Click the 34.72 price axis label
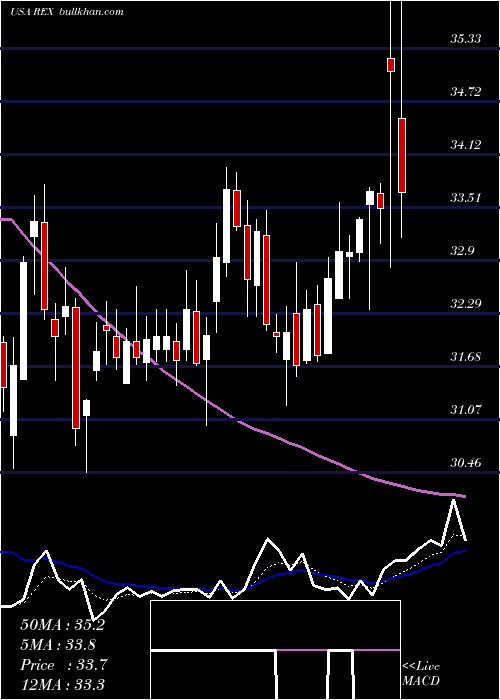Image resolution: width=500 pixels, height=700 pixels. [x=466, y=92]
